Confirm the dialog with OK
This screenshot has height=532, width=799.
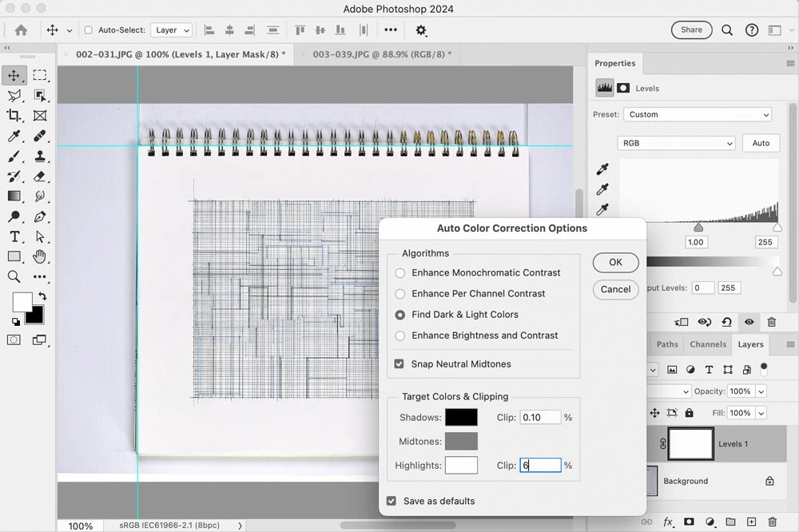pyautogui.click(x=615, y=263)
